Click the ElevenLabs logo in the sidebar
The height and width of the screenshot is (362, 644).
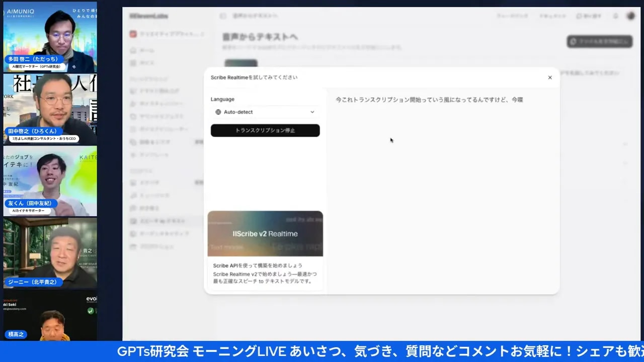click(x=148, y=16)
